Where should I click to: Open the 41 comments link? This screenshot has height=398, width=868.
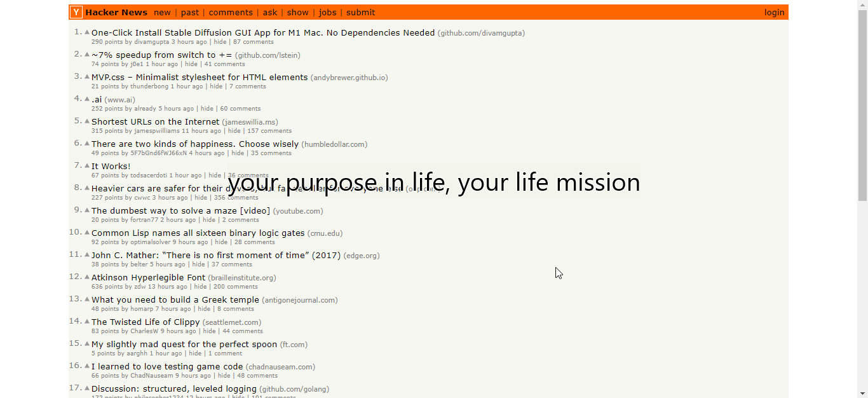[x=225, y=64]
